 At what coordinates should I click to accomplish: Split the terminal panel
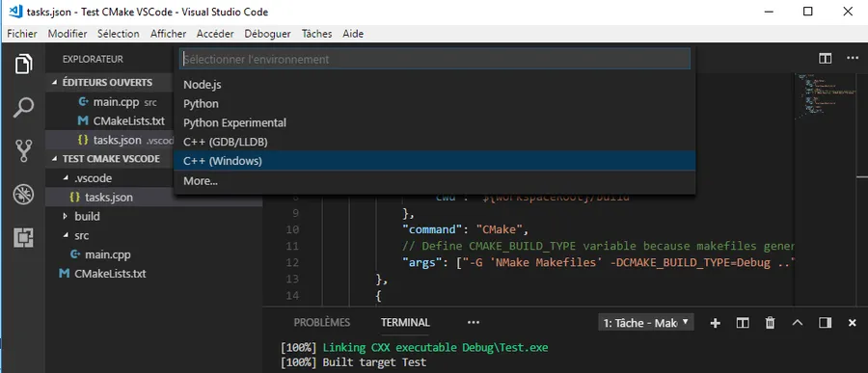tap(743, 323)
